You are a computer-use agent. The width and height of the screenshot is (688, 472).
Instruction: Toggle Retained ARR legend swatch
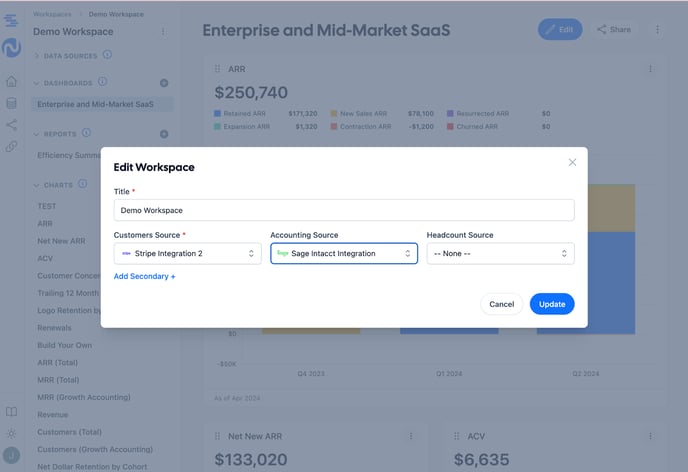point(217,113)
